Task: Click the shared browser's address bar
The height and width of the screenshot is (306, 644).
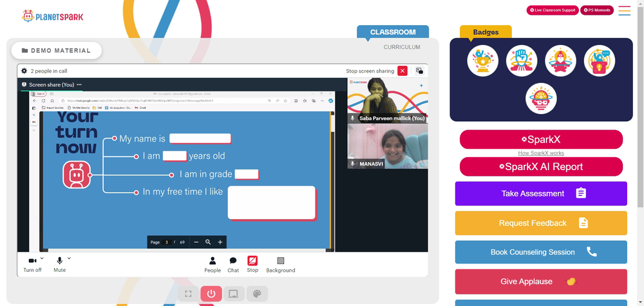Action: pyautogui.click(x=163, y=100)
